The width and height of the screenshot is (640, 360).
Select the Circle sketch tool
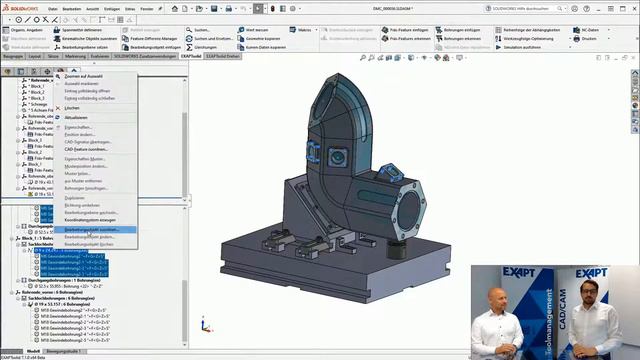point(19,20)
